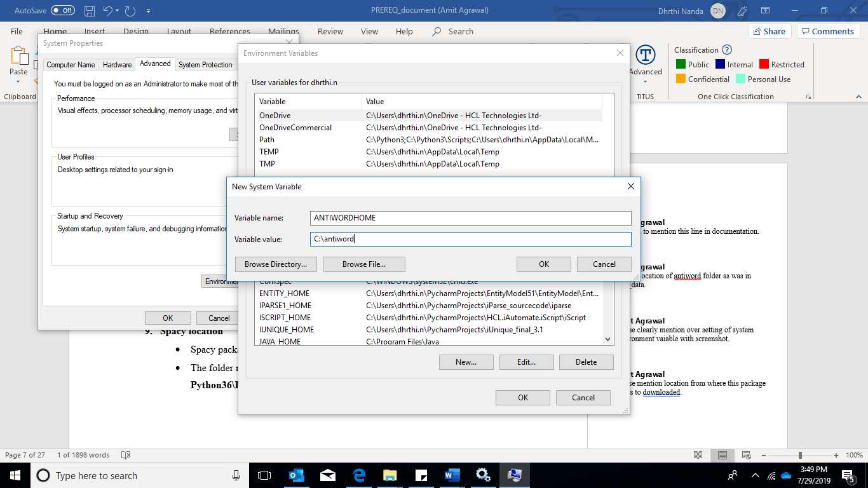Screen dimensions: 868x488
Task: Click the Paste clipboard icon
Action: pos(18,57)
